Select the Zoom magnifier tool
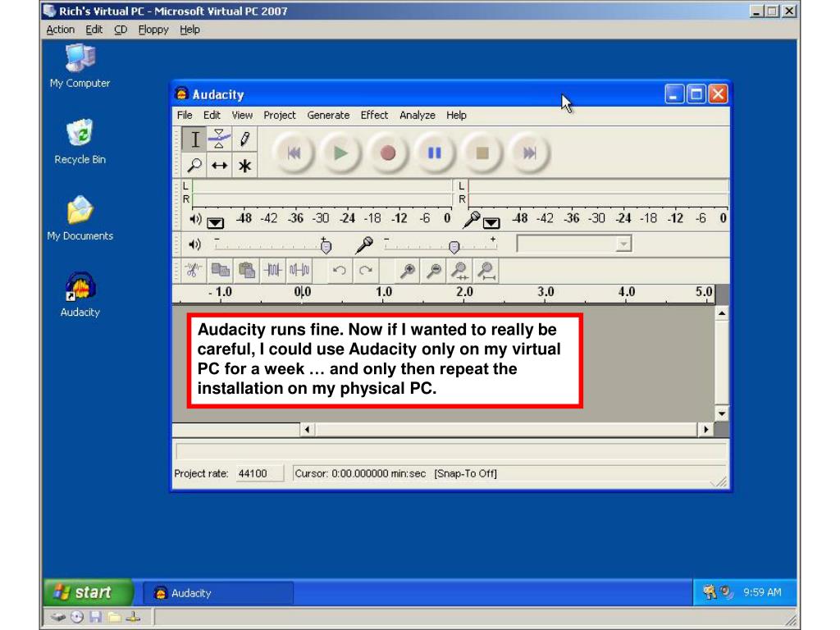 (195, 165)
